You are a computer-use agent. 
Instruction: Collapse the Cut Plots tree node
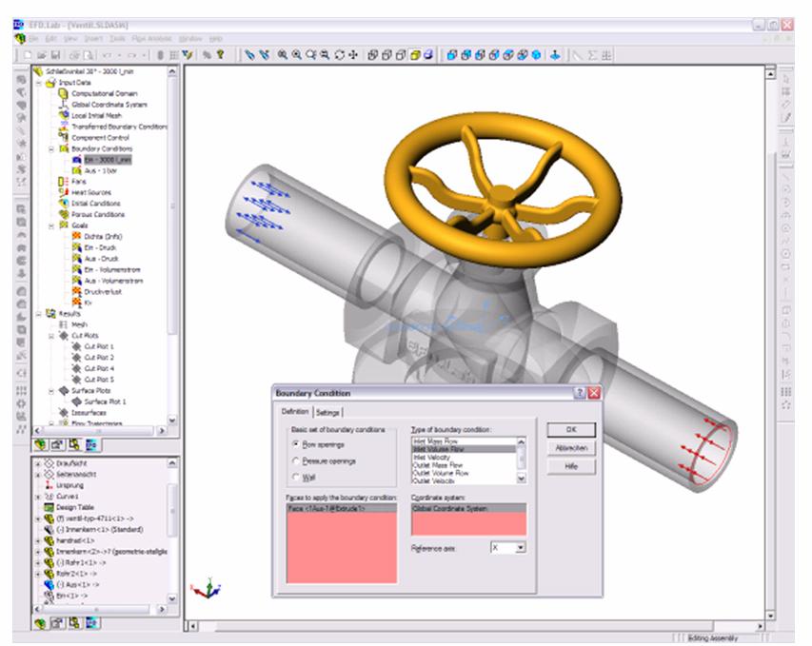[x=51, y=336]
